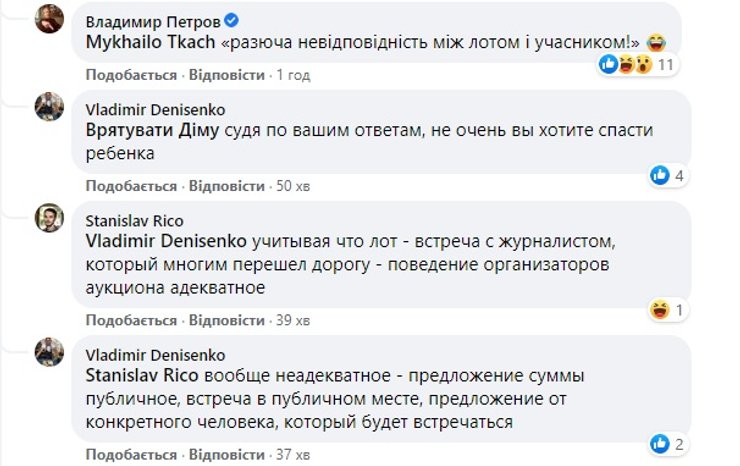Image resolution: width=740 pixels, height=466 pixels.
Task: Reply to the last Vladimir Denisenko comment
Action: [225, 454]
